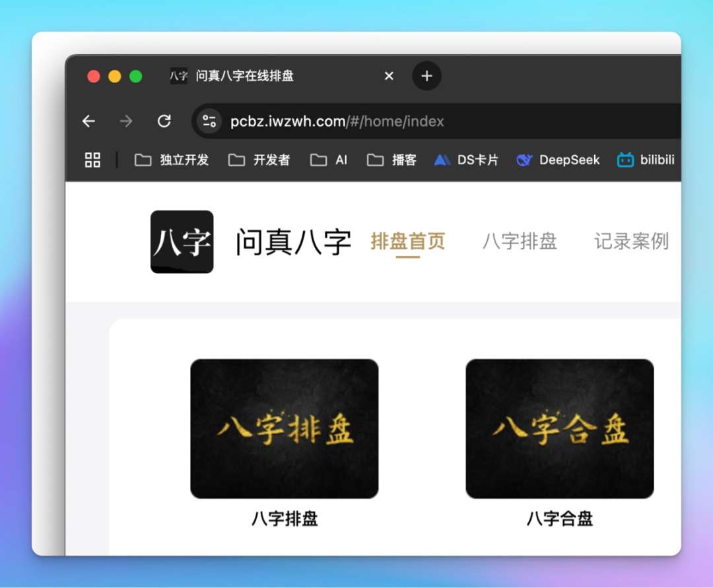Open the 记录案例 navigation tab
Screen dimensions: 713x588
[x=632, y=242]
